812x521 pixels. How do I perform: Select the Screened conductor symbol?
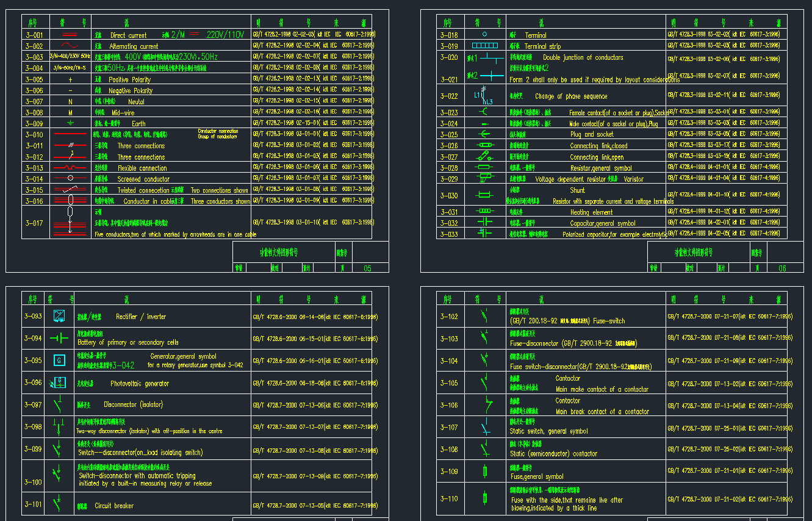[70, 179]
